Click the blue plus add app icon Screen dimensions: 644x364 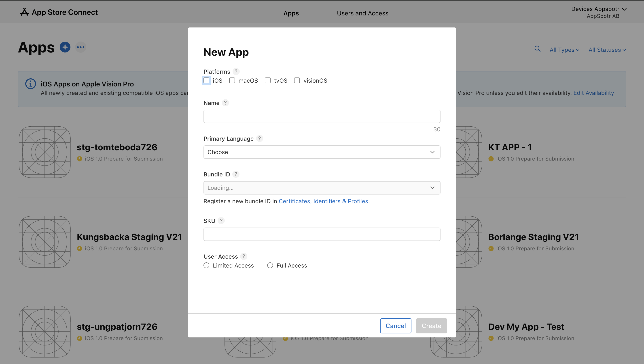pos(65,47)
